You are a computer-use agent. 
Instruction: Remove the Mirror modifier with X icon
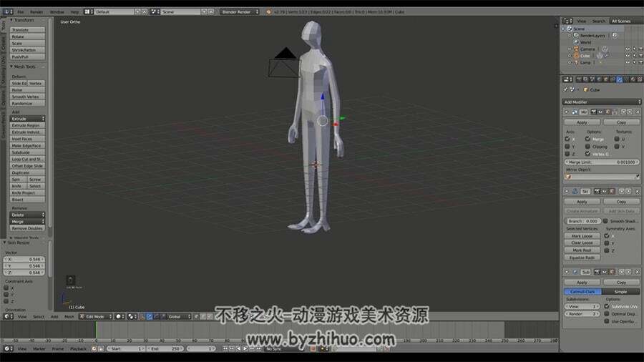tap(638, 112)
